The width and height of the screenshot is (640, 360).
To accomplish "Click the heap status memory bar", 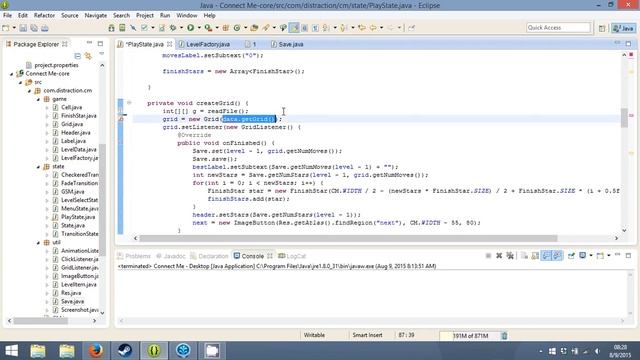I will click(x=469, y=336).
